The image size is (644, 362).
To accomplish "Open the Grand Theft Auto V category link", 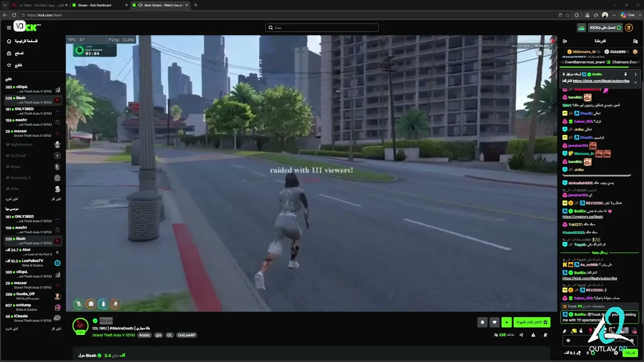I will [114, 335].
